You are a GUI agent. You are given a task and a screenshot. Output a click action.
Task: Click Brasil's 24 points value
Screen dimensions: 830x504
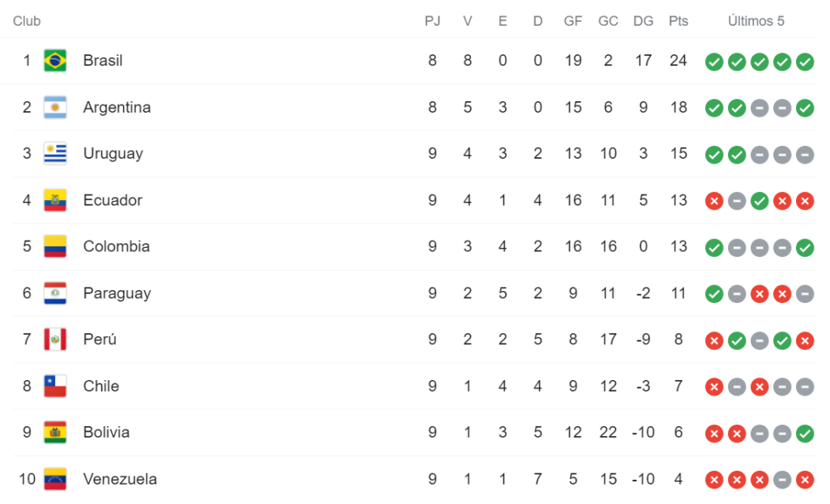click(678, 60)
